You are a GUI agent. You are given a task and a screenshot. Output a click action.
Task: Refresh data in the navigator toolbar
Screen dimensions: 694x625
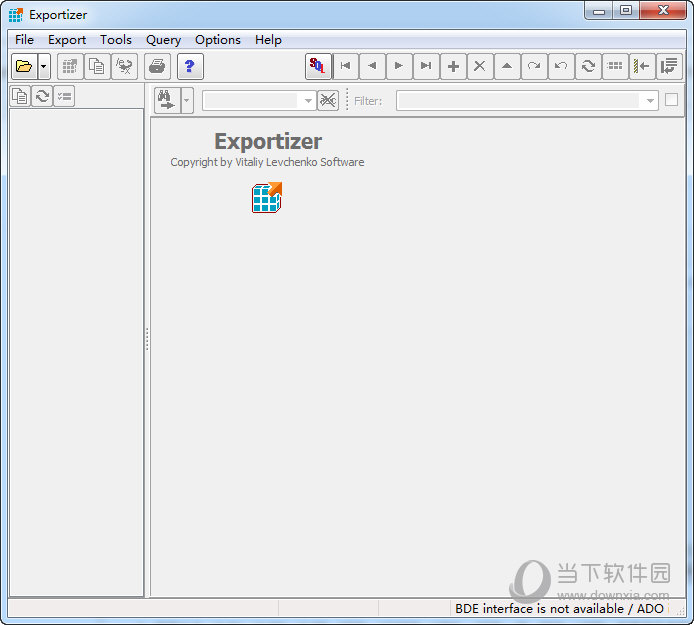pyautogui.click(x=588, y=66)
